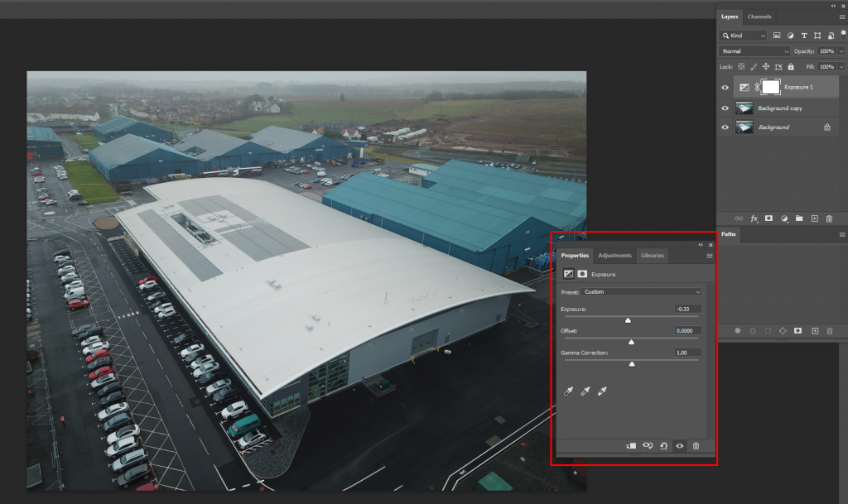848x504 pixels.
Task: Create a new path
Action: pyautogui.click(x=815, y=331)
